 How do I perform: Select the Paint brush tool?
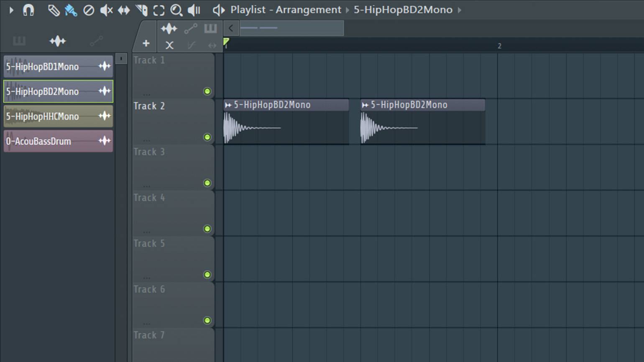coord(71,10)
